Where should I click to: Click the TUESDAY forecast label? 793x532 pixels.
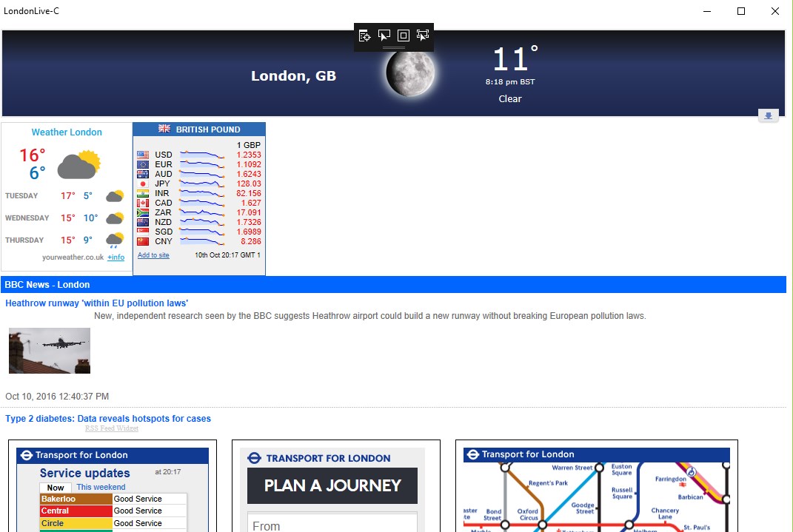[21, 195]
